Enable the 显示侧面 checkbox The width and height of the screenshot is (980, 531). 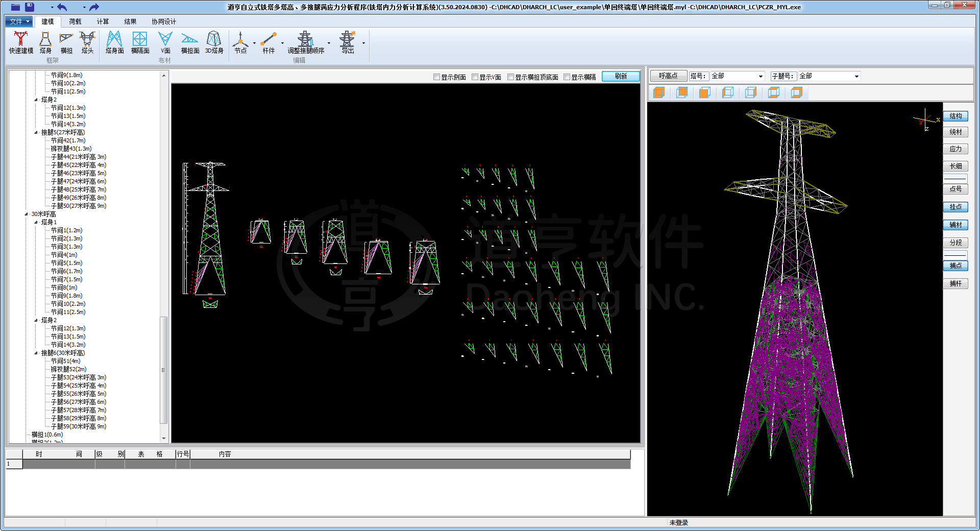pos(436,77)
